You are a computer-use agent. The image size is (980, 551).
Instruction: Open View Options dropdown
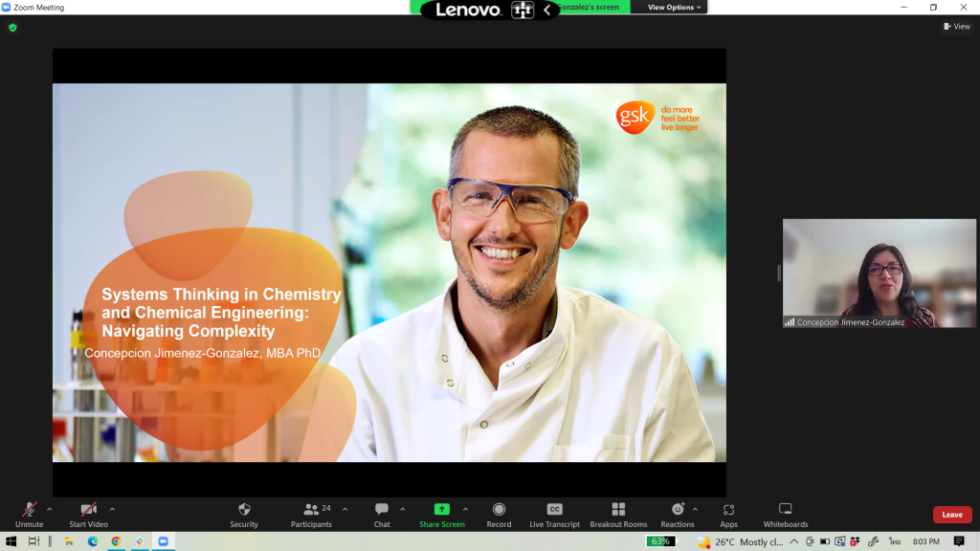(674, 7)
